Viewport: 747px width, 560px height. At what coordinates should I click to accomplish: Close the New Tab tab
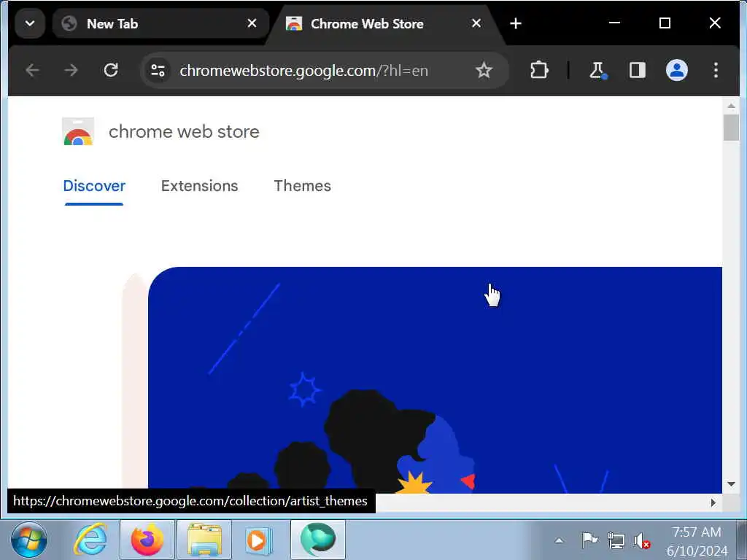[x=252, y=23]
